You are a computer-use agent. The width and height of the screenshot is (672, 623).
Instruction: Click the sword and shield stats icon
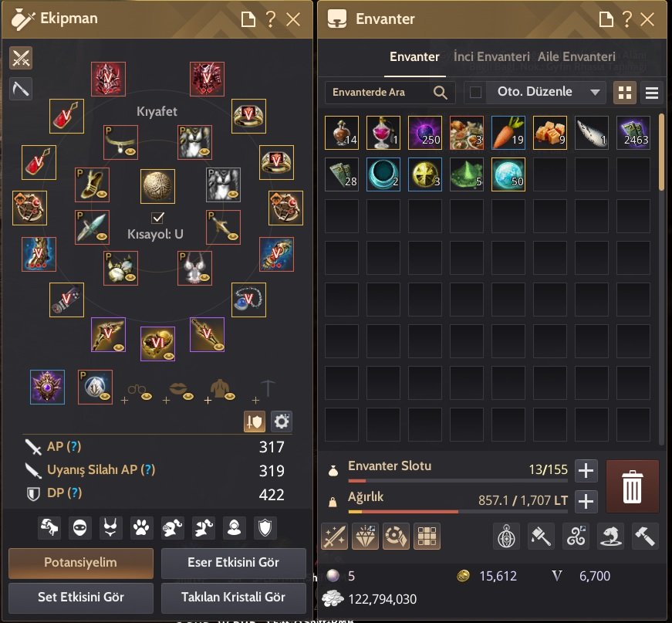pos(255,422)
